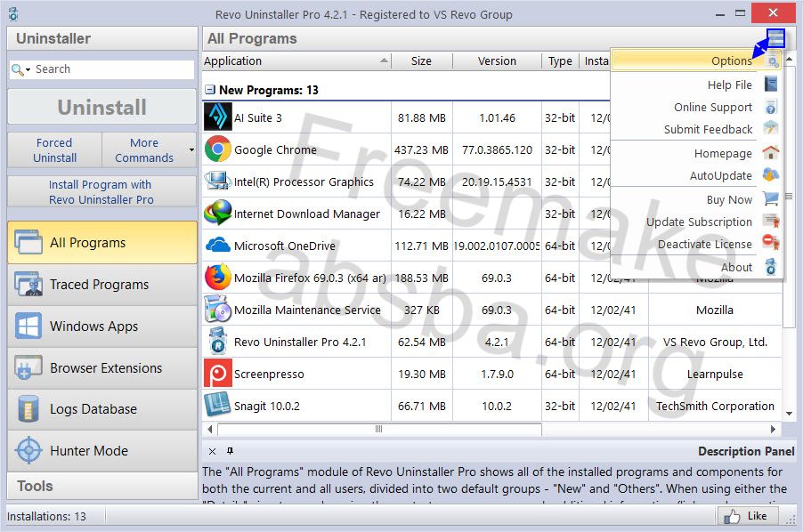Viewport: 803px width, 532px height.
Task: Click vertical scrollbar down arrow in list
Action: point(789,414)
